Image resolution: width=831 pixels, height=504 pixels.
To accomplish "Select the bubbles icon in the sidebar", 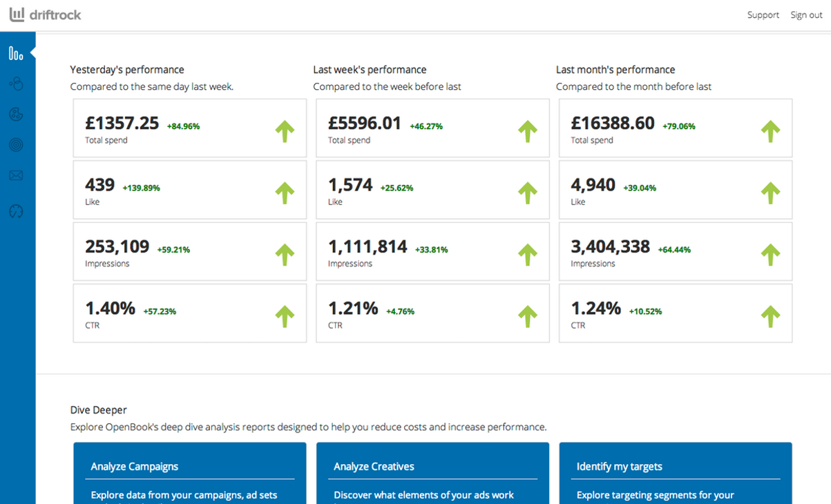I will 16,84.
